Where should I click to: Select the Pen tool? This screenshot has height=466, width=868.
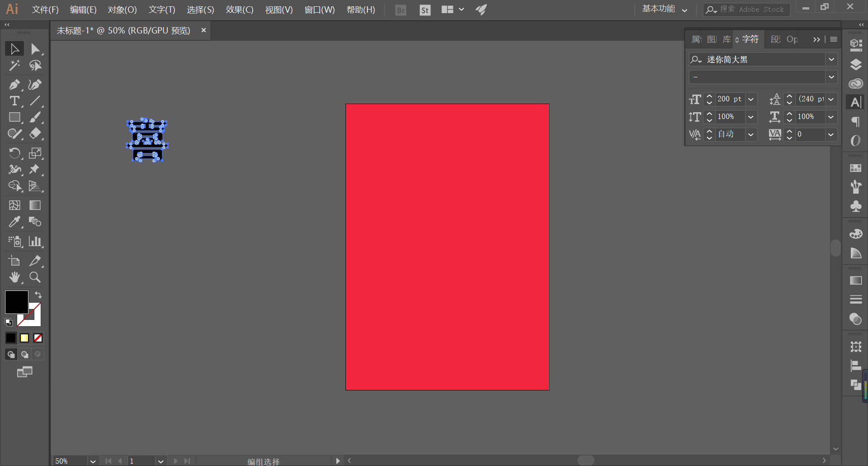pyautogui.click(x=14, y=85)
